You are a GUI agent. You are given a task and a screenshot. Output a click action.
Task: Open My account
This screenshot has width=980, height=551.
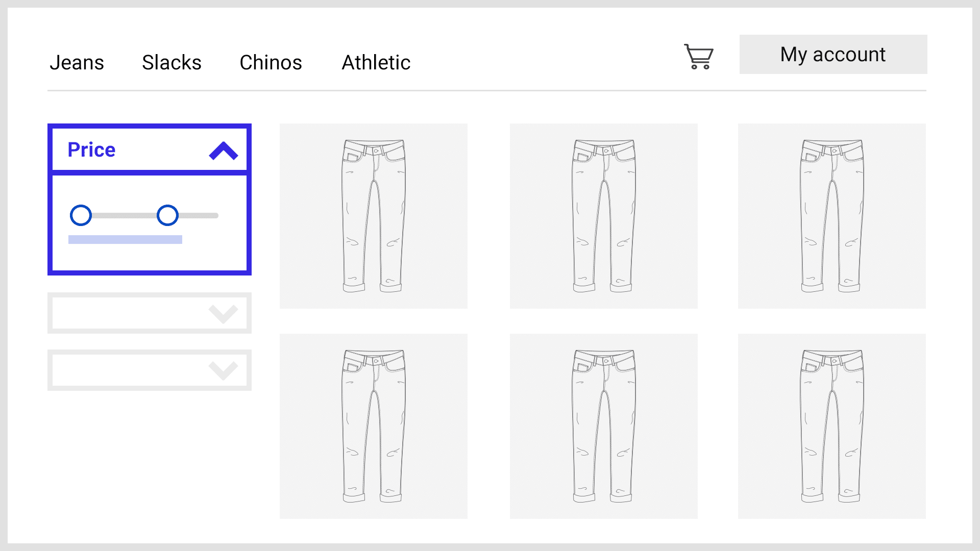pyautogui.click(x=832, y=54)
